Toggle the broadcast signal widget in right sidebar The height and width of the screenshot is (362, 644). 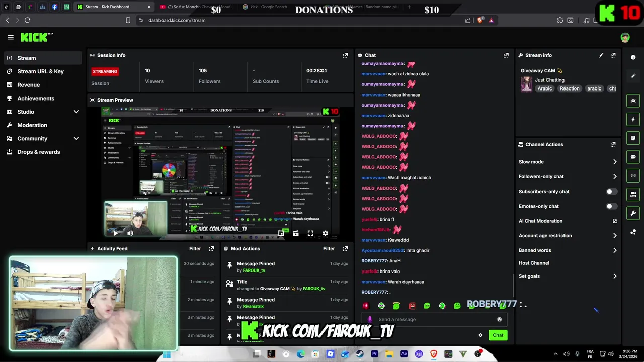point(633,175)
